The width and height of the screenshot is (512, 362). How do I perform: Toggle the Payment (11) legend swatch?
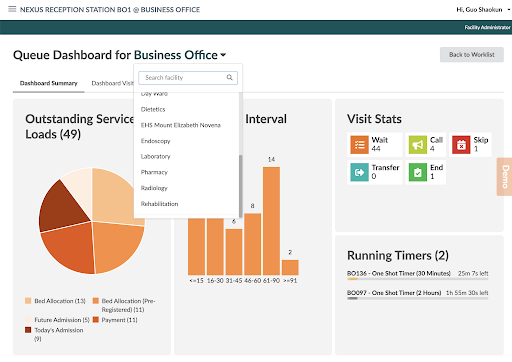click(x=96, y=320)
